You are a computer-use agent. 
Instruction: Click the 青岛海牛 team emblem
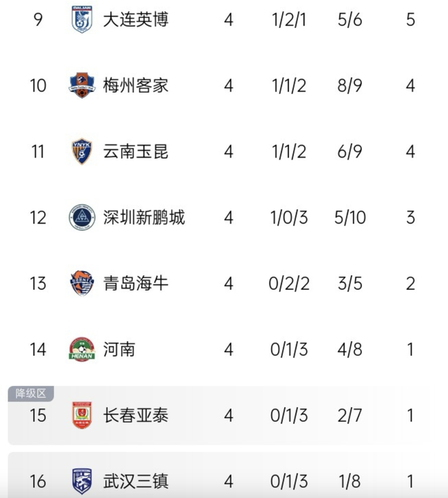point(82,283)
